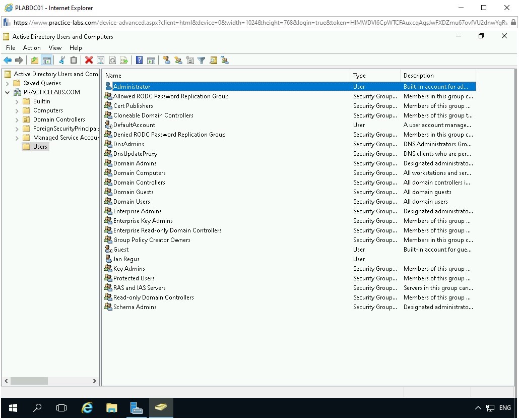Expand the Computers container

(17, 110)
